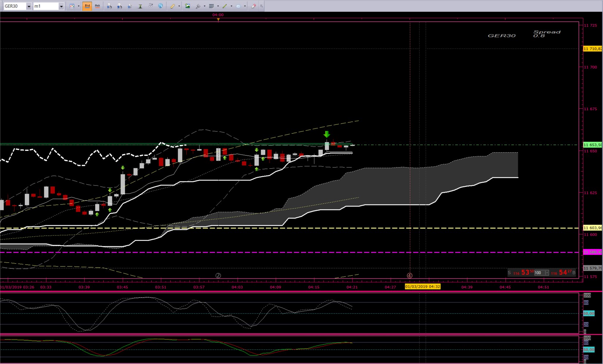Click the Spread 0.8 label
Image resolution: width=603 pixels, height=364 pixels.
[x=547, y=34]
